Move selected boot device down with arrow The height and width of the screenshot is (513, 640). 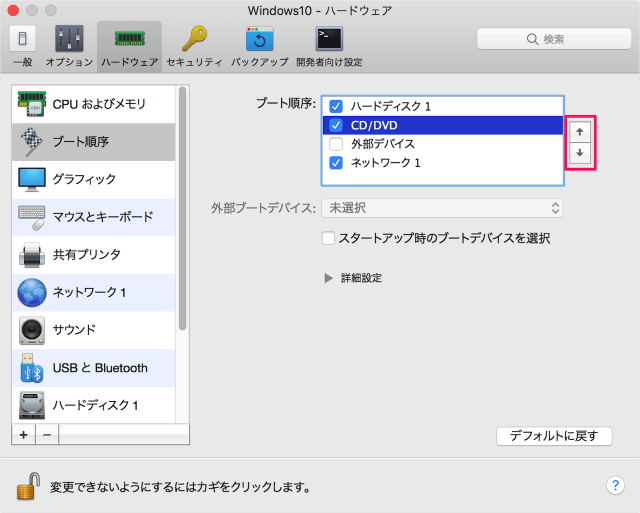580,154
